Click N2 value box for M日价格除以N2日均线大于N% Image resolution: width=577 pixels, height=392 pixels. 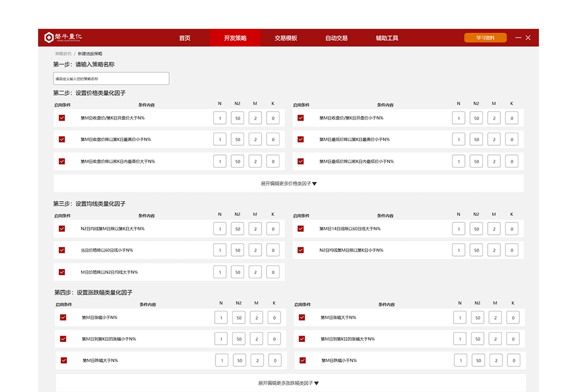tap(238, 272)
